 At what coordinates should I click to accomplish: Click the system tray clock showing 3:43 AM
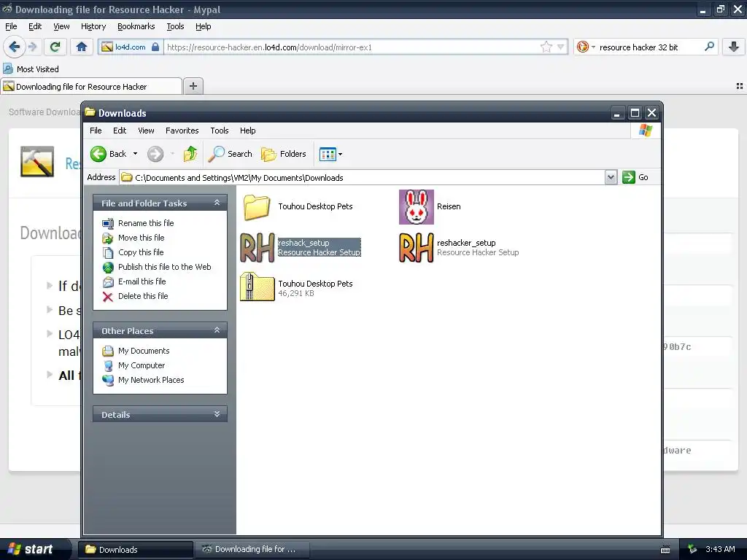point(720,549)
